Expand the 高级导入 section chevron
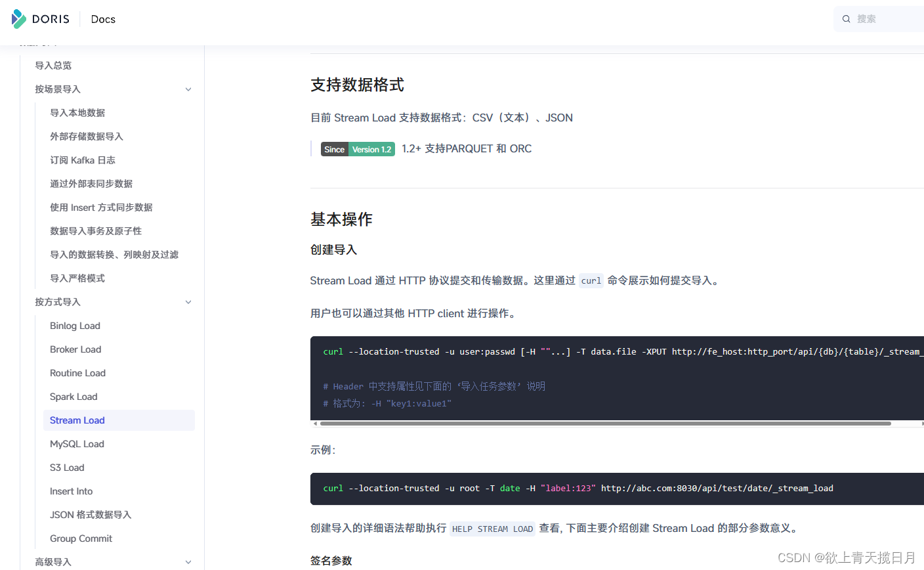 click(188, 562)
